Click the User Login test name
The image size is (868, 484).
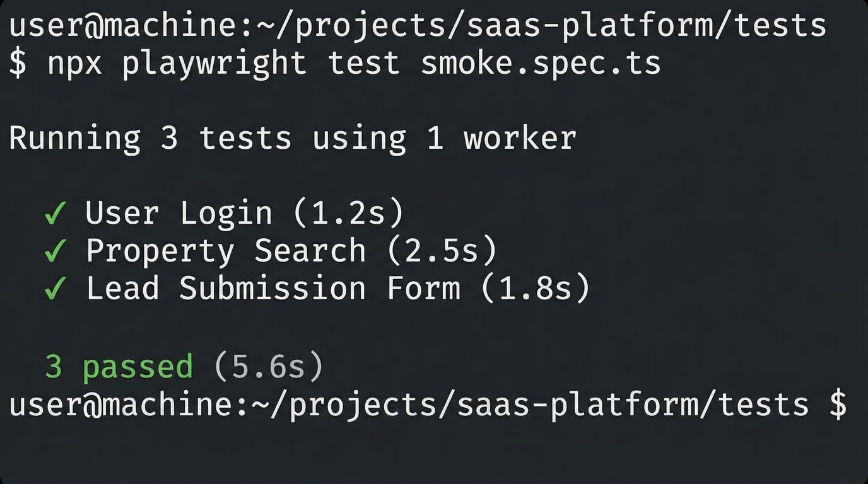tap(179, 214)
